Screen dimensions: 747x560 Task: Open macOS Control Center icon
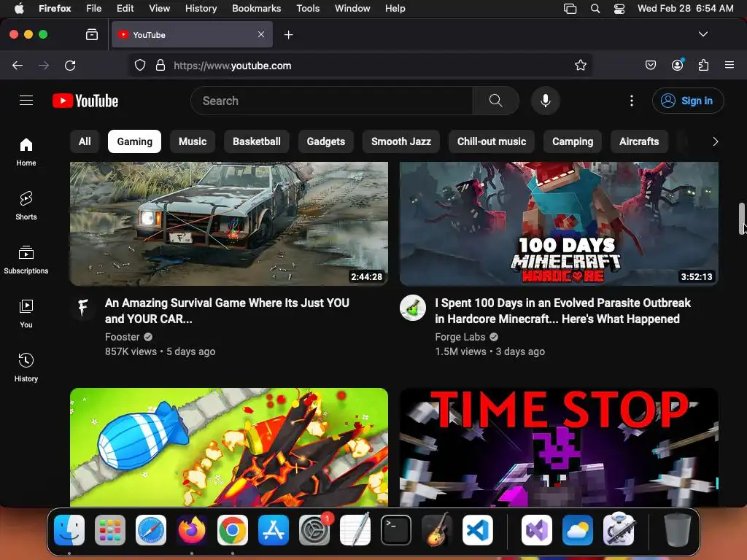(x=619, y=8)
